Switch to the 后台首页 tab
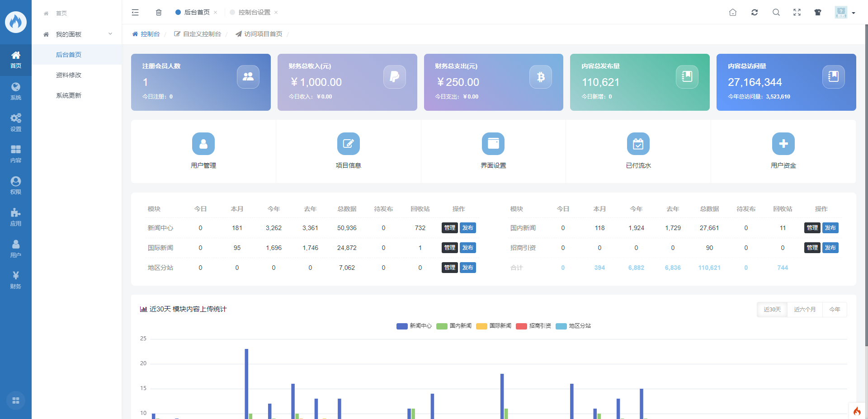The height and width of the screenshot is (419, 868). pyautogui.click(x=197, y=12)
